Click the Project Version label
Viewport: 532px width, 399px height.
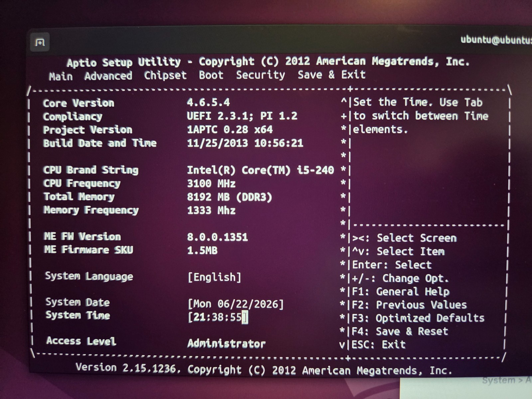point(87,130)
